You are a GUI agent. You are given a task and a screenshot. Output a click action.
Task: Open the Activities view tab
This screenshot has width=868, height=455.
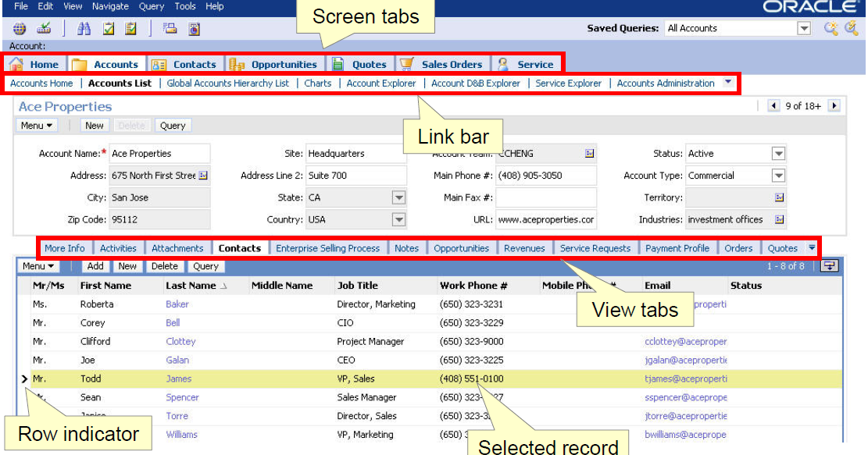pos(118,248)
